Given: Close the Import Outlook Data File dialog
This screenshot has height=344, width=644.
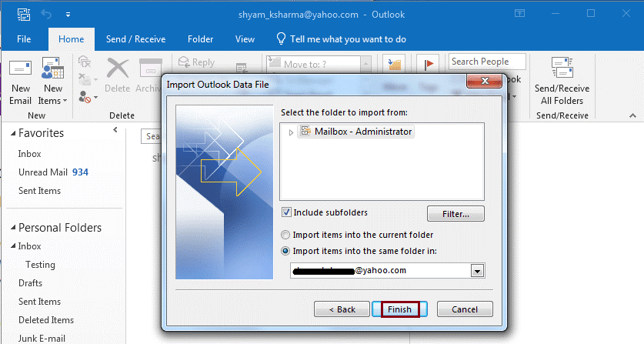Looking at the screenshot, I should click(484, 81).
